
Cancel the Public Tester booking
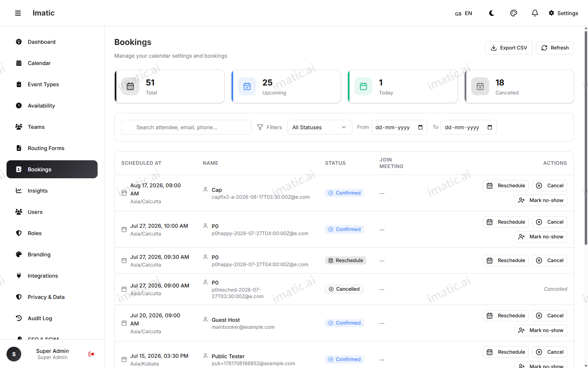click(x=550, y=352)
